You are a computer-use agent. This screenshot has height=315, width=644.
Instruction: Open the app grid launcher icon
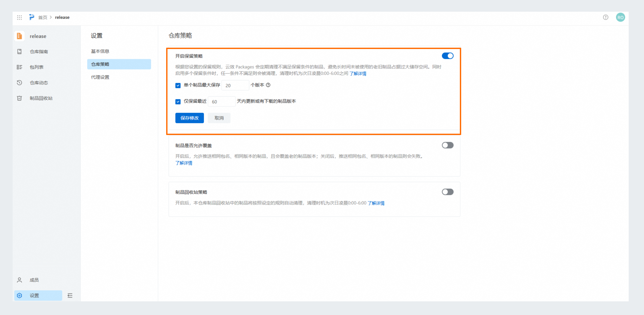pyautogui.click(x=20, y=17)
